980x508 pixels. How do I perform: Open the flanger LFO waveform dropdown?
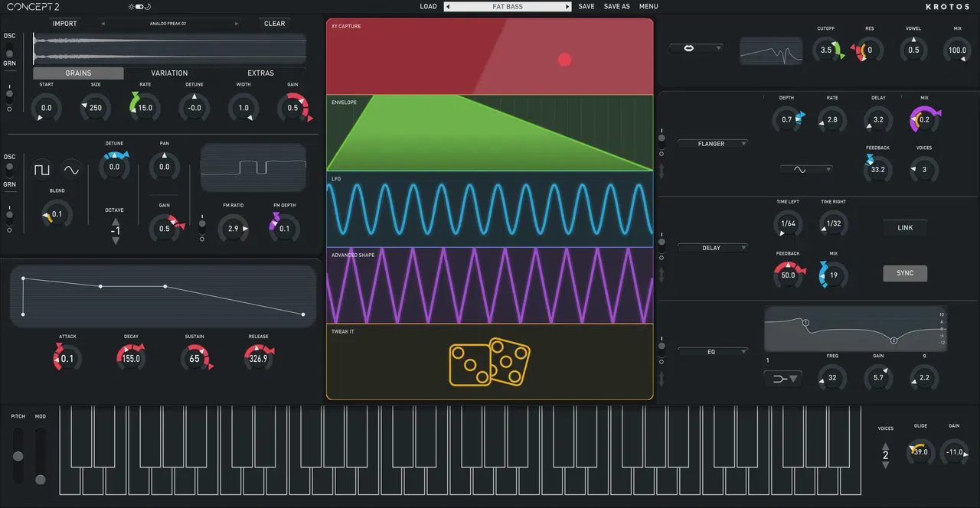click(806, 169)
